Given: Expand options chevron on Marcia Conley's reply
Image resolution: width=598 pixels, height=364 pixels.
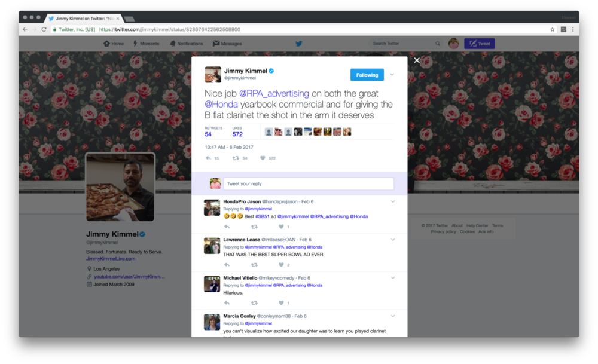Looking at the screenshot, I should pyautogui.click(x=393, y=316).
